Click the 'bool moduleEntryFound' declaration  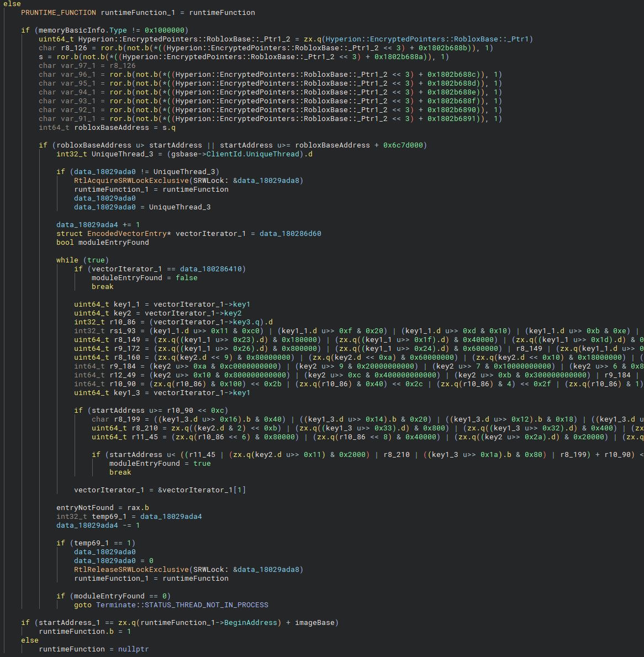point(103,242)
